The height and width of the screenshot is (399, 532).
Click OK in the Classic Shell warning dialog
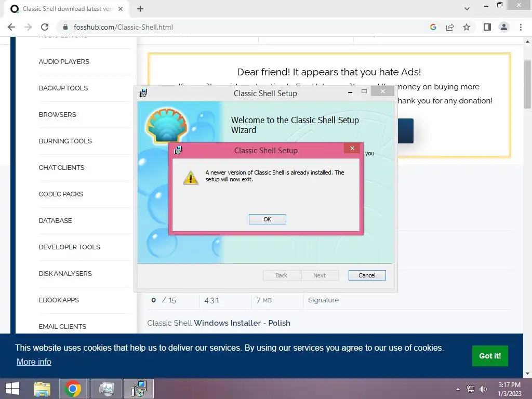(x=268, y=219)
